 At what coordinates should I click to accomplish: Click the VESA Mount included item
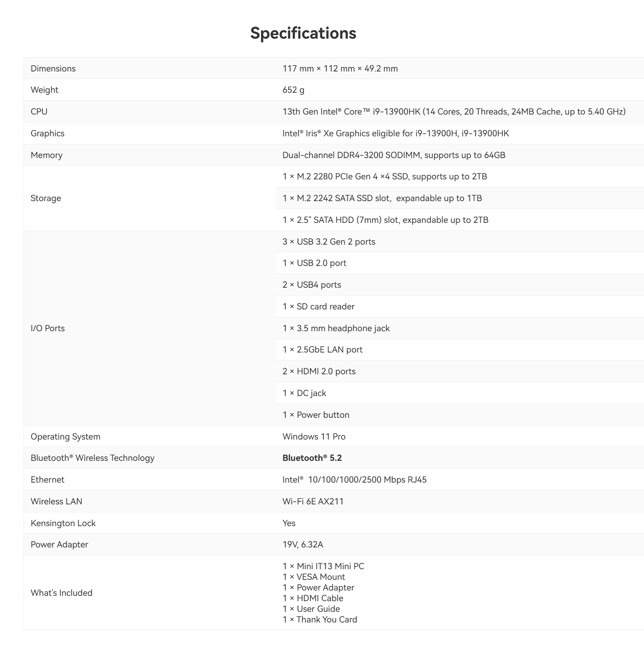314,577
